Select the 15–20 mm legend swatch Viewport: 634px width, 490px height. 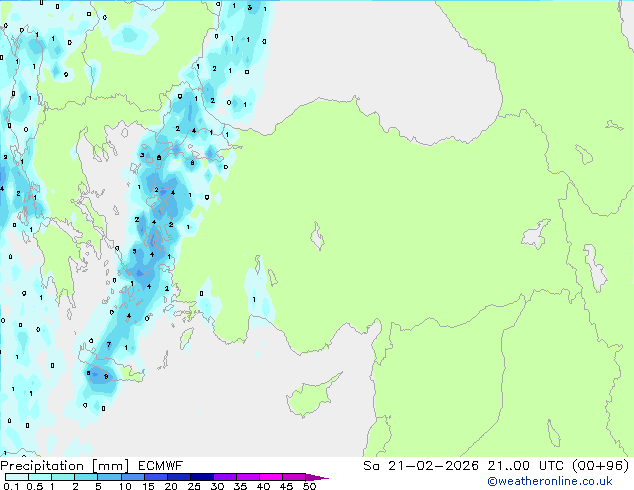tap(155, 477)
